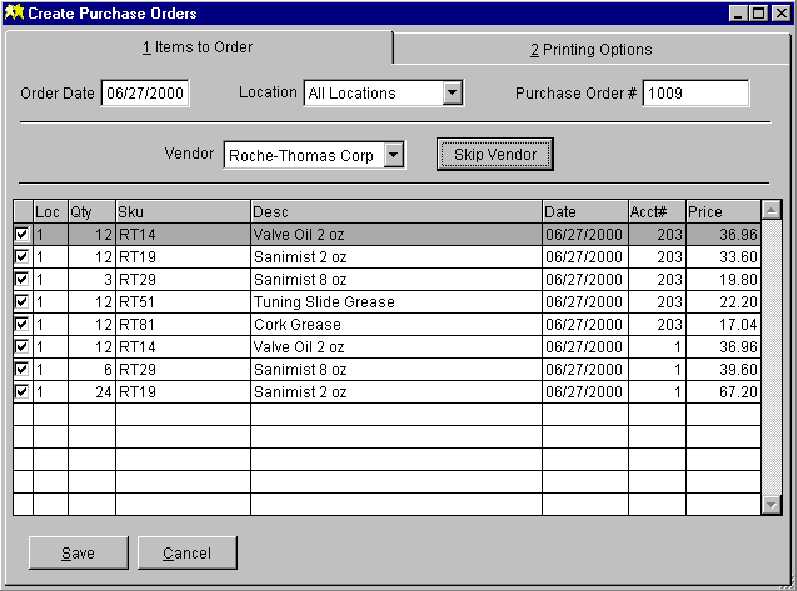The width and height of the screenshot is (797, 591).
Task: Uncheck the RT14 Valve Oil first row checkbox
Action: [x=22, y=234]
